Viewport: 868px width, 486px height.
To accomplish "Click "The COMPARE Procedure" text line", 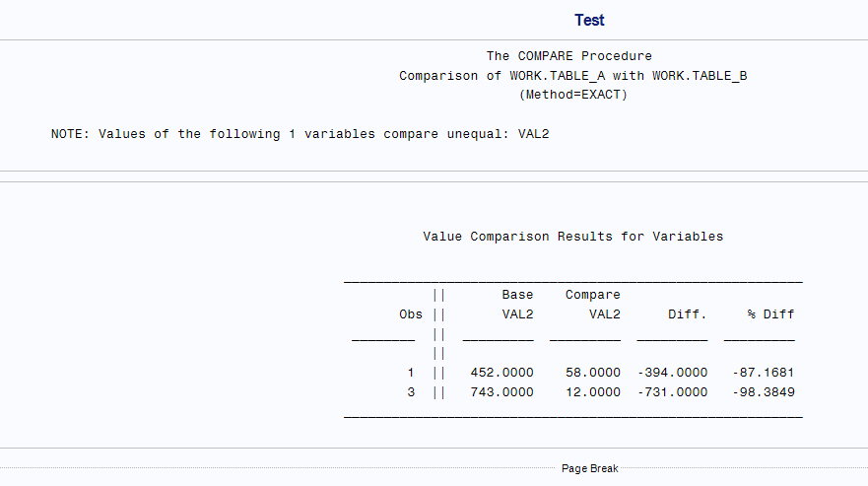I will click(568, 56).
